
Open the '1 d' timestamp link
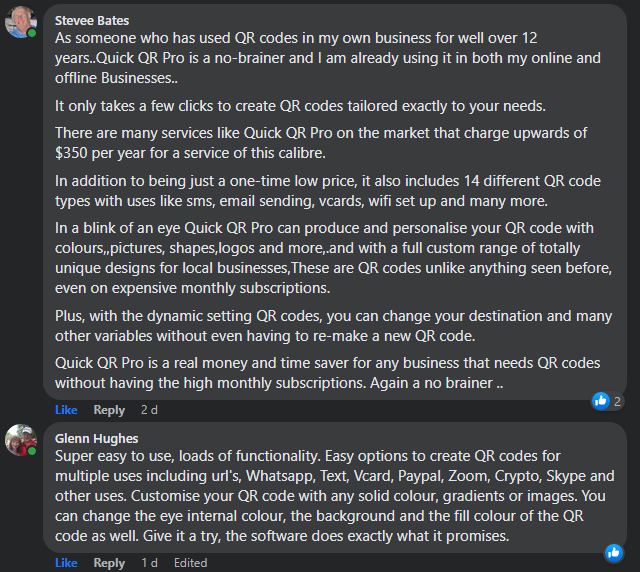point(149,563)
